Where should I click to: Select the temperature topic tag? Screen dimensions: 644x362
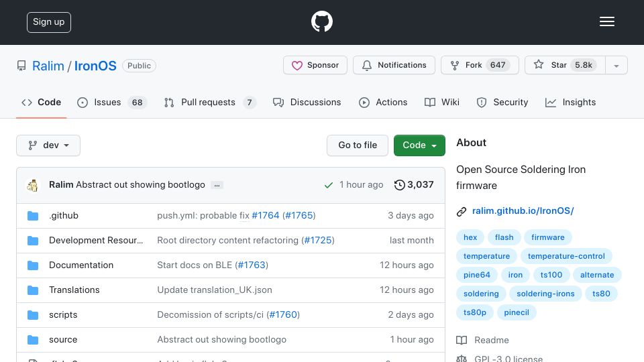(487, 256)
